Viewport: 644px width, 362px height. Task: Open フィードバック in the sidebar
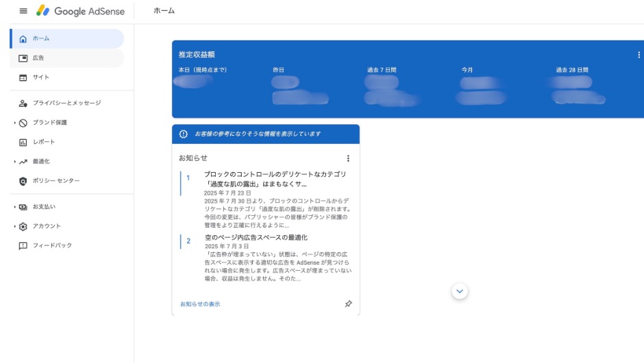[67, 245]
